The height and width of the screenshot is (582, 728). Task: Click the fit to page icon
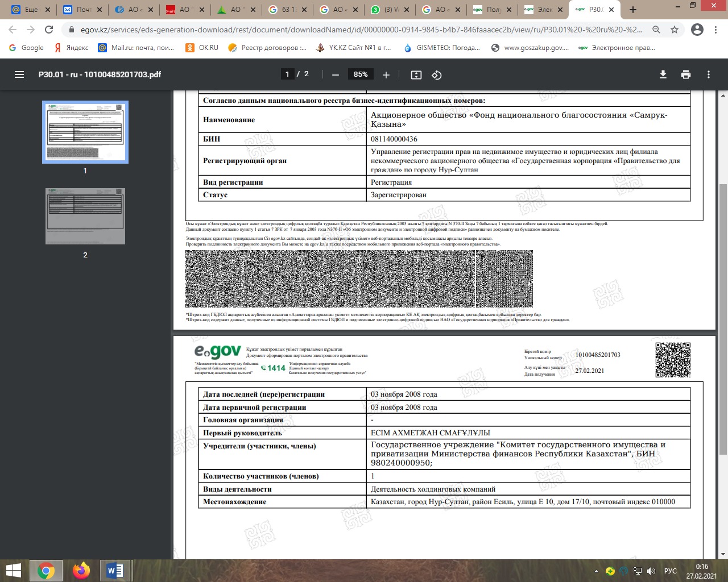[x=416, y=74]
